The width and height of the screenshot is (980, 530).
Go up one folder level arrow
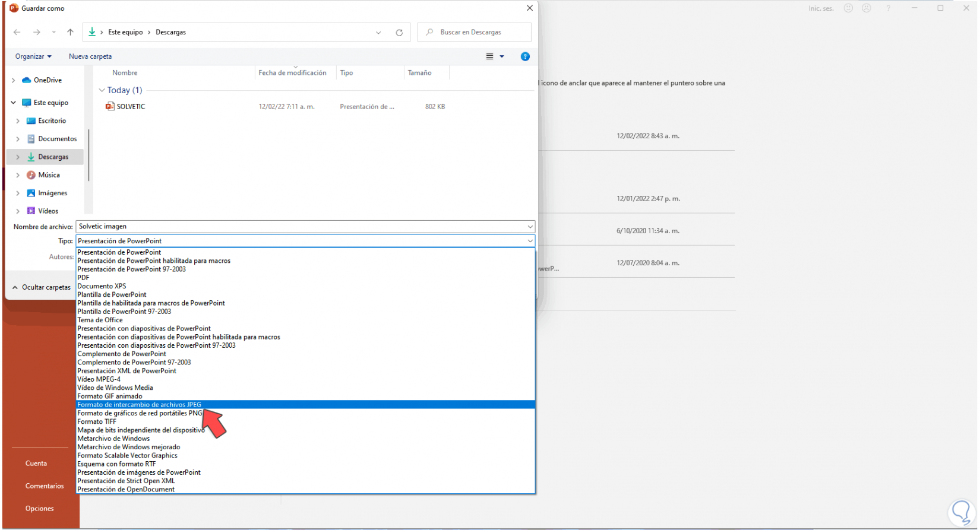point(70,32)
